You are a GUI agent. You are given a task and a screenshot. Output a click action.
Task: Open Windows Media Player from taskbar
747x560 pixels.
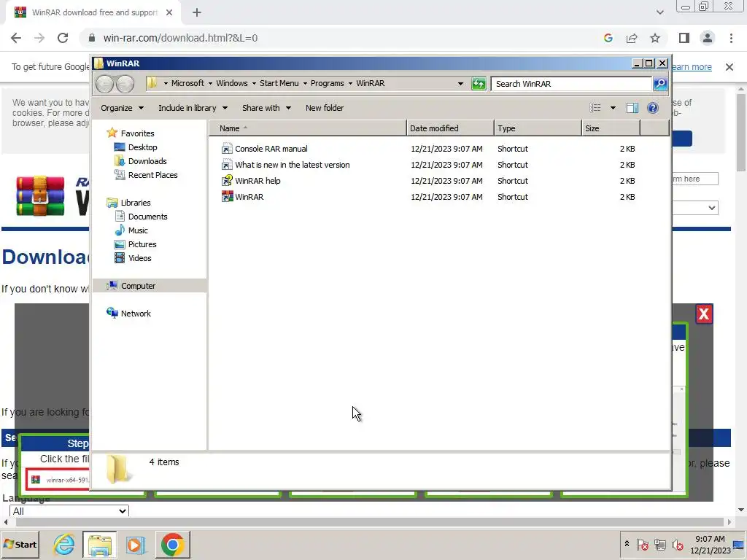135,544
